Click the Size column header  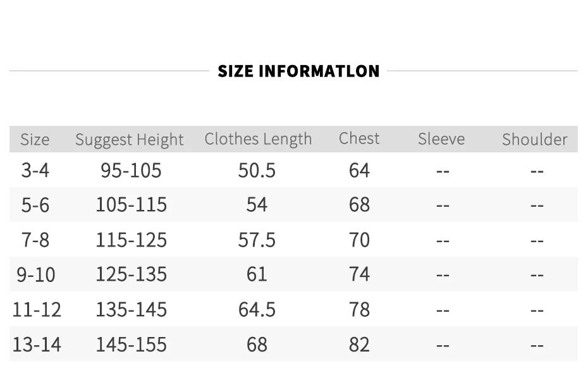(35, 140)
